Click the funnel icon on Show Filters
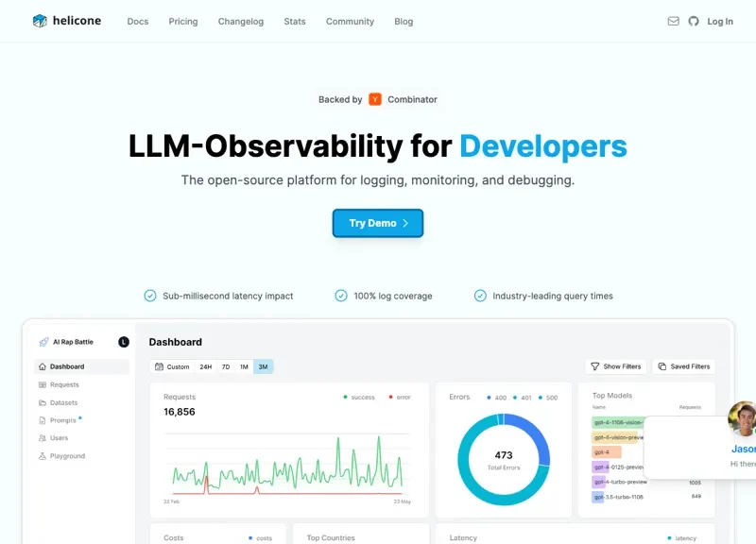756x544 pixels. coord(595,366)
